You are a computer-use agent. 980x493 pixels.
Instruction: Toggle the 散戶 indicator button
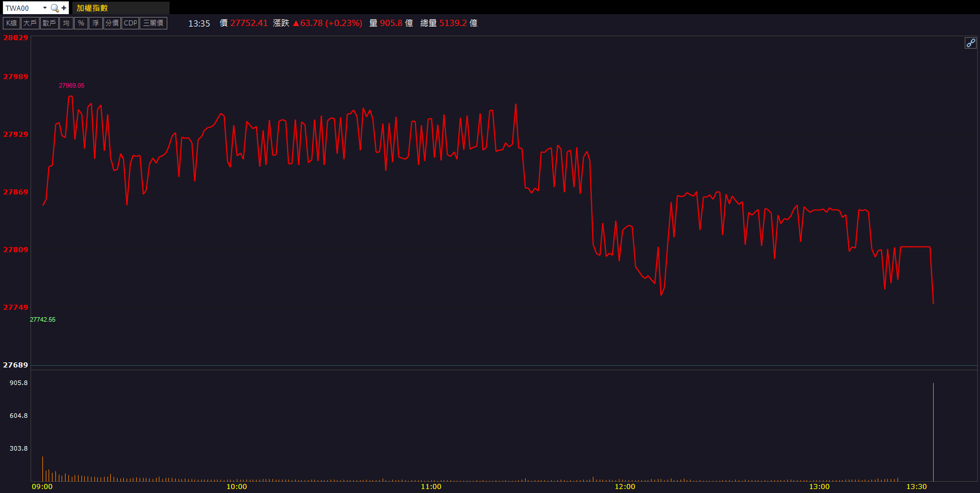click(49, 23)
